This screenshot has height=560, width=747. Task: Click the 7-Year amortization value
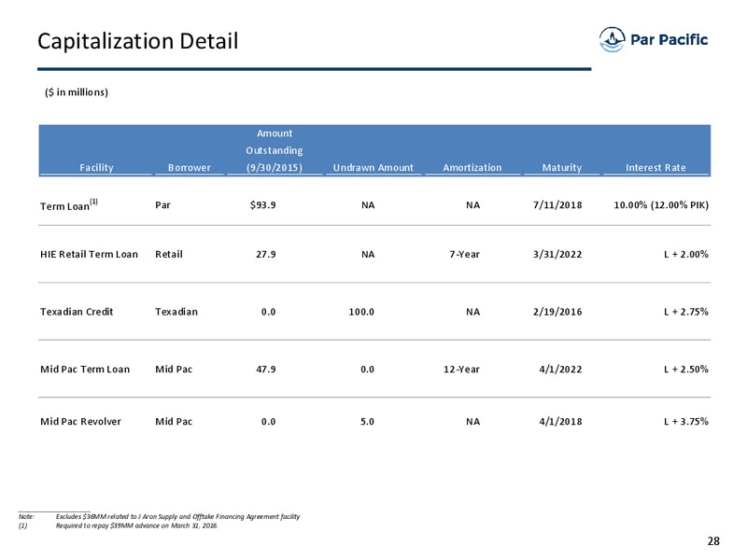point(464,254)
